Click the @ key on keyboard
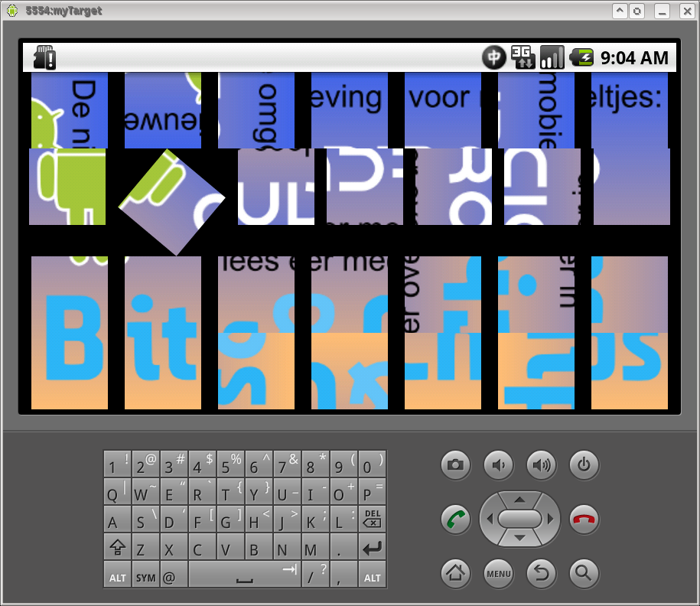The width and height of the screenshot is (700, 606). [174, 575]
